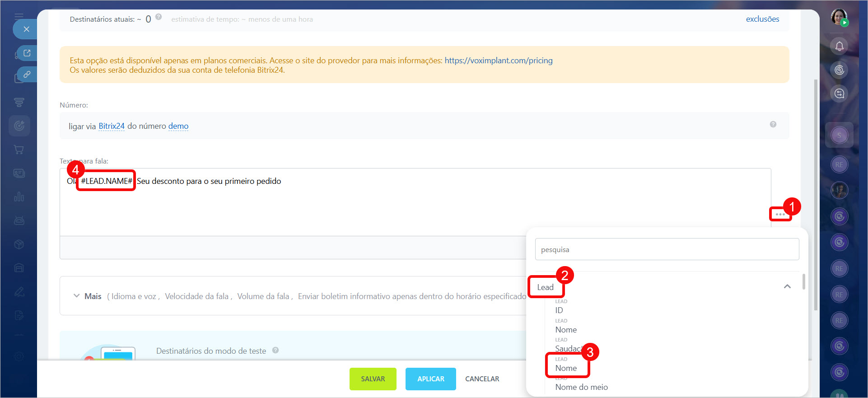Collapse the Lead group chevron
The height and width of the screenshot is (398, 868).
pyautogui.click(x=787, y=286)
